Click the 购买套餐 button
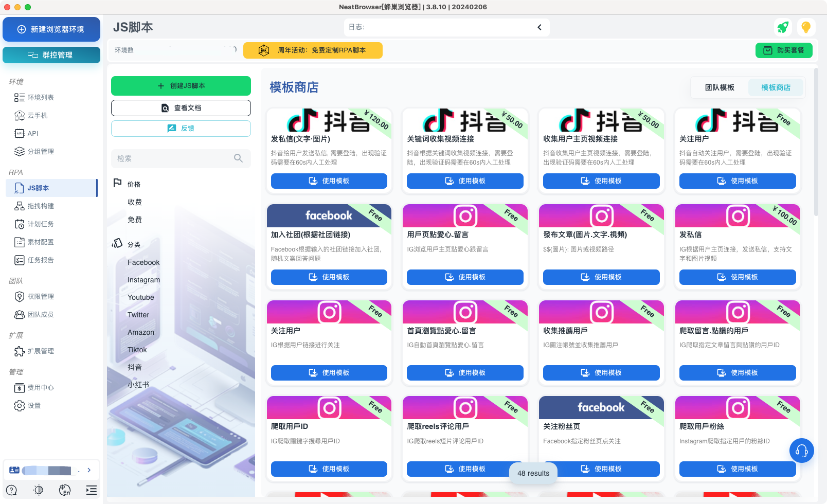 click(x=784, y=50)
